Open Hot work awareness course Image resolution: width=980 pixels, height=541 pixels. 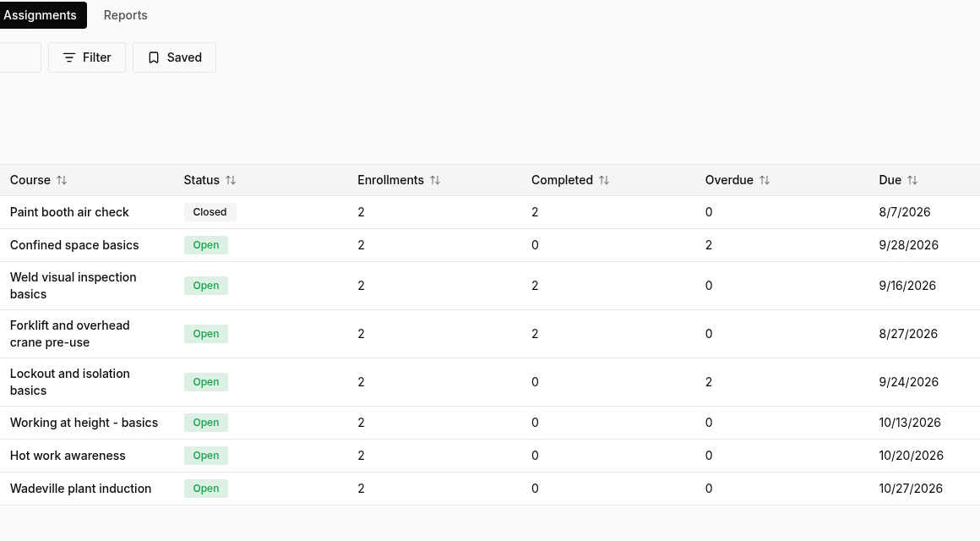tap(68, 456)
